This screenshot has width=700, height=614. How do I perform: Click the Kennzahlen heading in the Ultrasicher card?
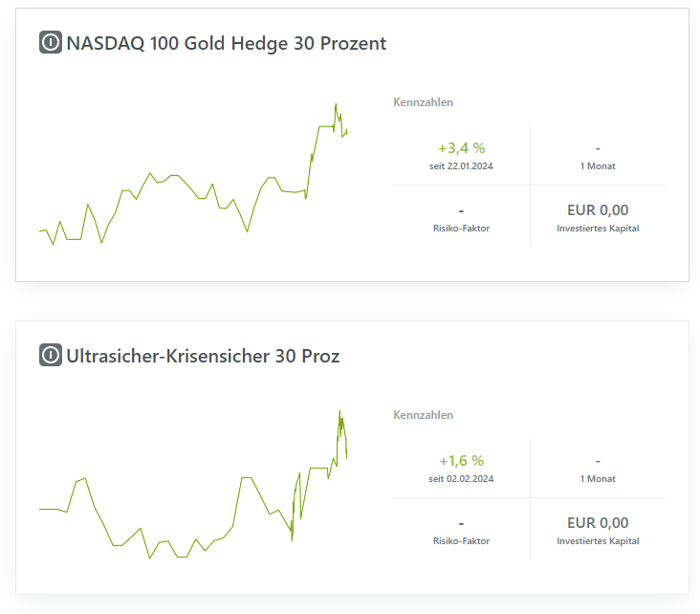(x=423, y=415)
